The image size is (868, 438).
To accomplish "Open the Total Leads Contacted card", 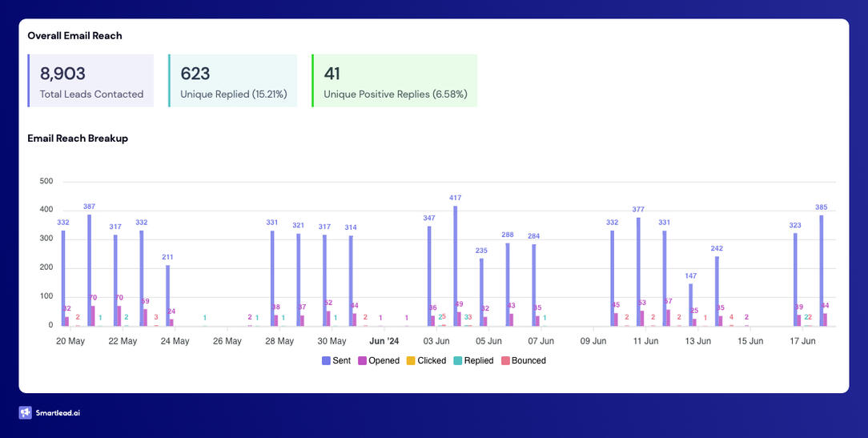I will pos(90,81).
